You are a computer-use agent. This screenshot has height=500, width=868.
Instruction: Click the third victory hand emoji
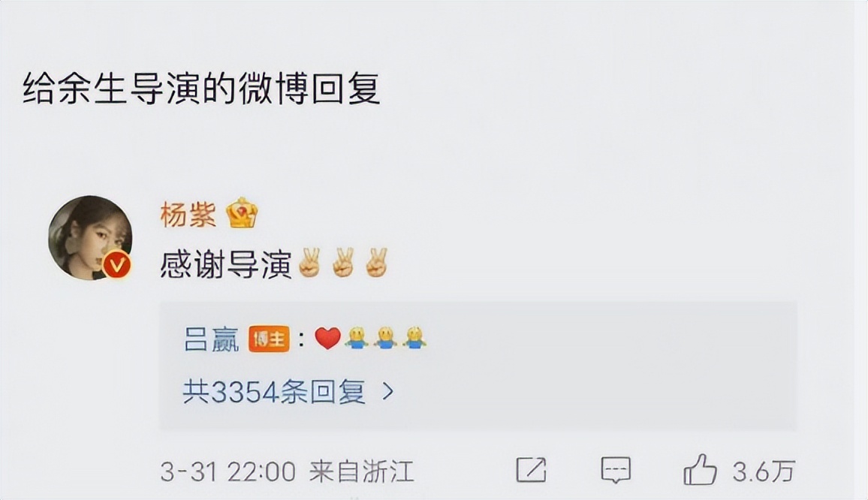click(376, 263)
